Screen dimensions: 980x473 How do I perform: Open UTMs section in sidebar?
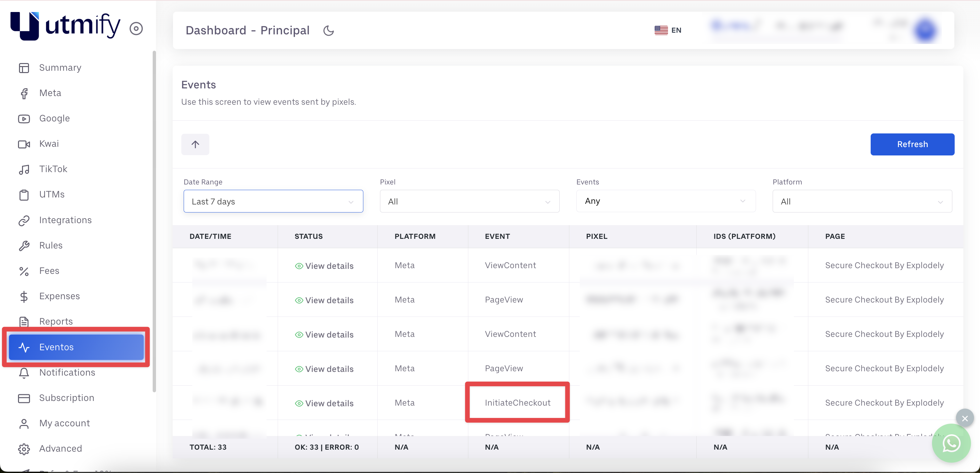point(52,195)
